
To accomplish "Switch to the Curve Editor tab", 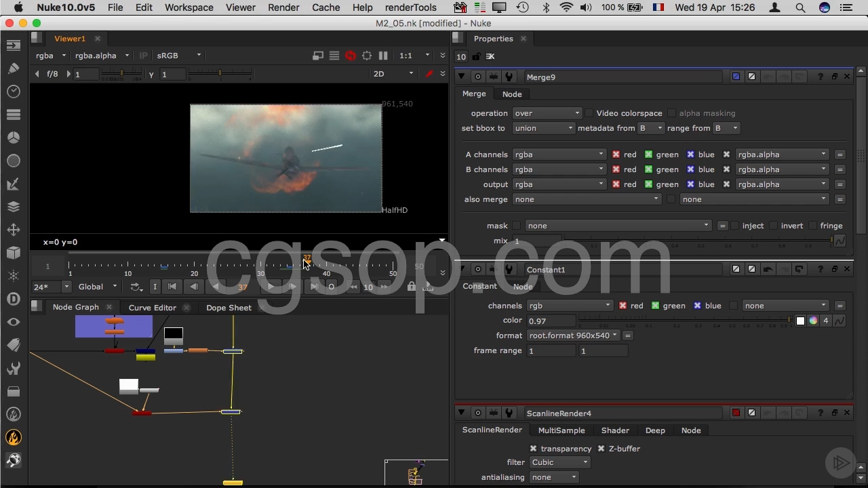I will point(152,308).
